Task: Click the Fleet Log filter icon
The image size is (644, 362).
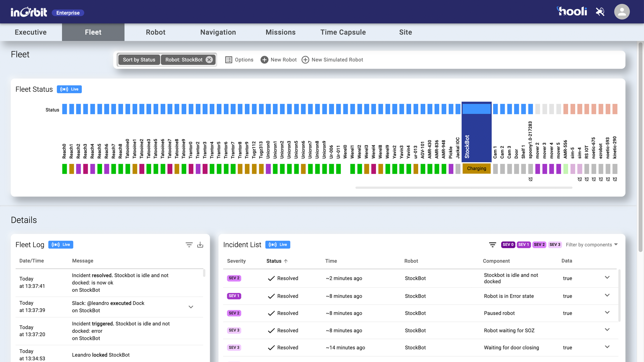Action: tap(189, 245)
